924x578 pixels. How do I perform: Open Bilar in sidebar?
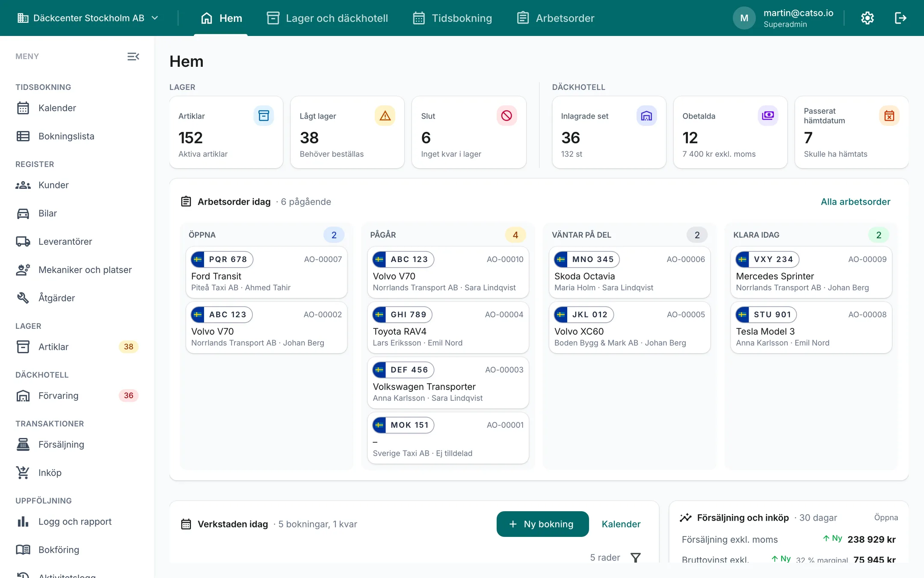[77, 213]
